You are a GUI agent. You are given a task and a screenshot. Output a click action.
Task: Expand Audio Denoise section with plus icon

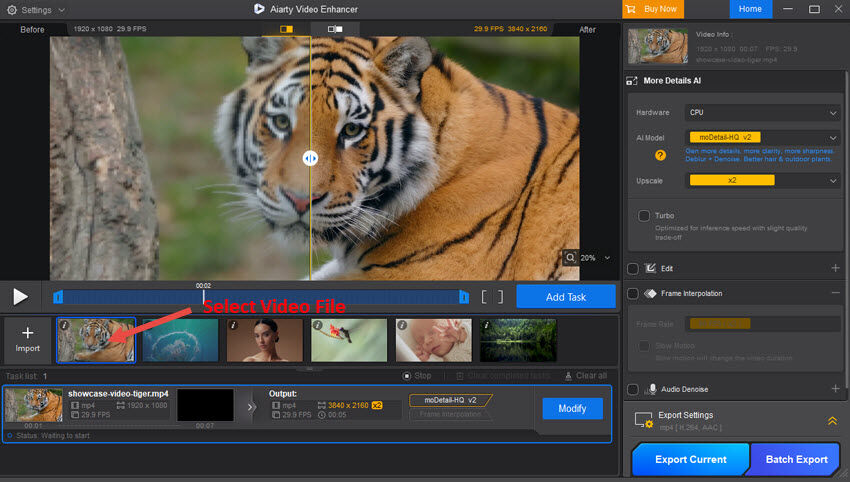tap(835, 389)
